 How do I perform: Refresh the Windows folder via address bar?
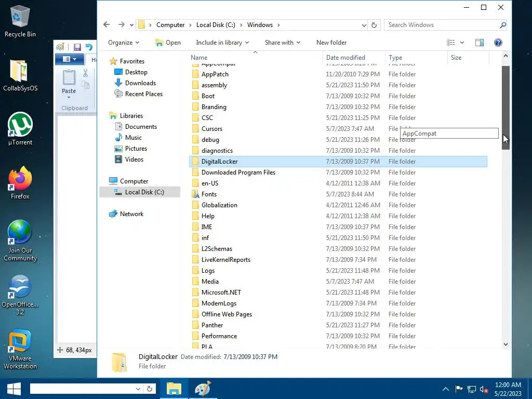(x=374, y=25)
